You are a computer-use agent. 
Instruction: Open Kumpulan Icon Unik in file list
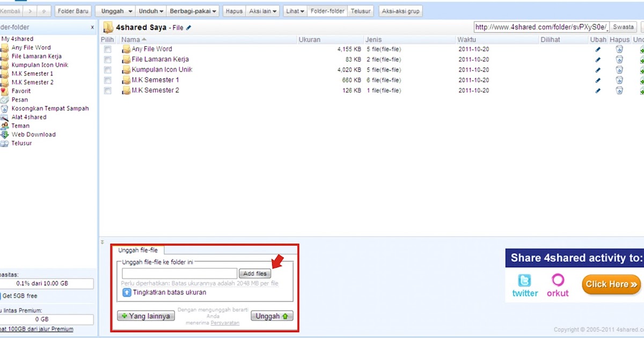tap(162, 70)
